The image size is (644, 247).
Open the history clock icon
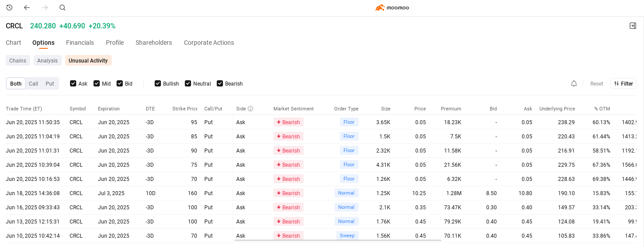pos(9,8)
